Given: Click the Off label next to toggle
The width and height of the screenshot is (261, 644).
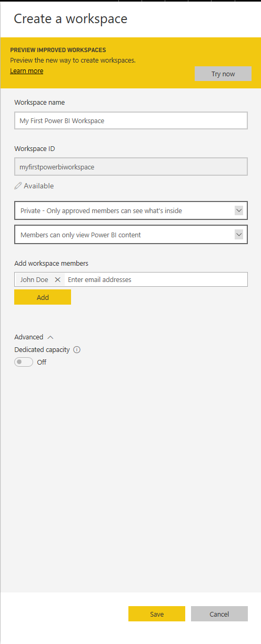Looking at the screenshot, I should pos(42,362).
